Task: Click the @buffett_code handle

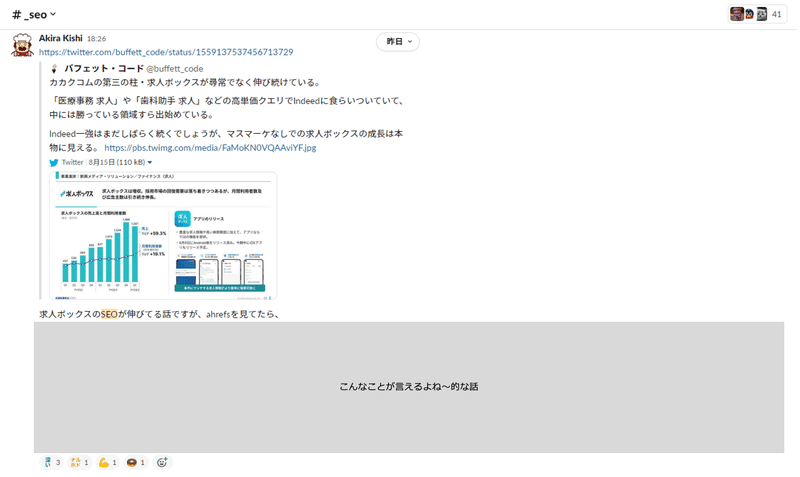Action: (x=175, y=69)
